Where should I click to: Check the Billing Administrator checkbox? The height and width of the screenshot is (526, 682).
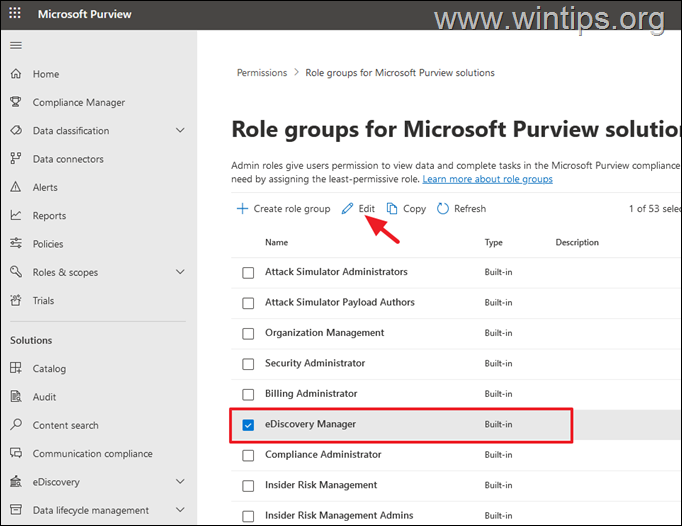pos(248,394)
